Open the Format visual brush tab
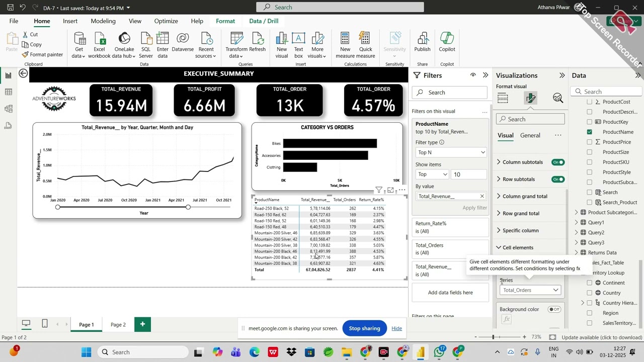 pyautogui.click(x=530, y=98)
